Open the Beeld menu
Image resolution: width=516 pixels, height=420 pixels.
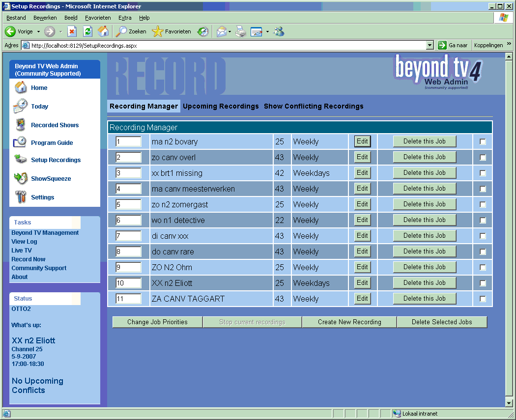(x=71, y=18)
